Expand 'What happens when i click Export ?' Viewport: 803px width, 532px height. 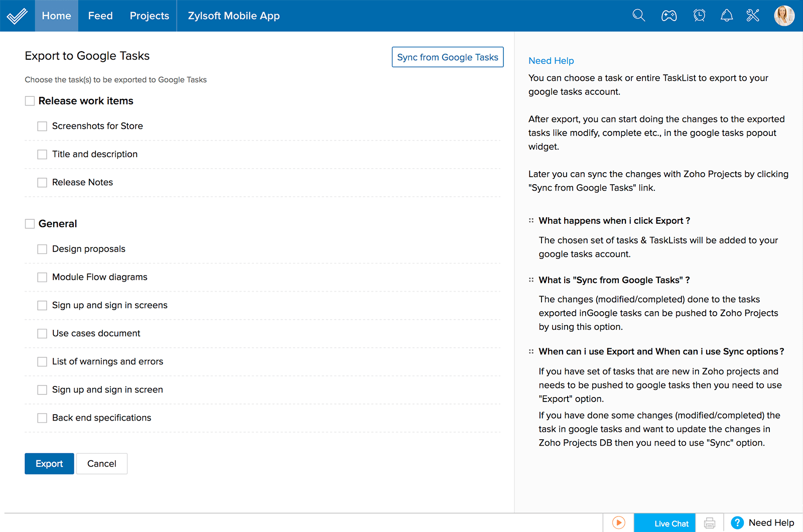[x=614, y=220]
